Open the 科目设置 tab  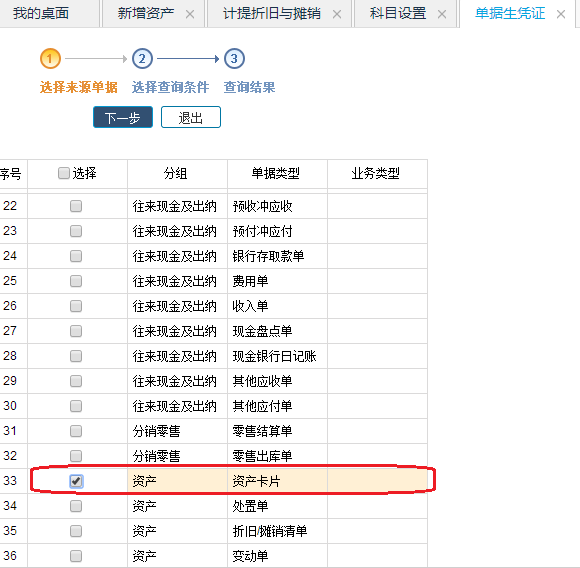point(398,13)
